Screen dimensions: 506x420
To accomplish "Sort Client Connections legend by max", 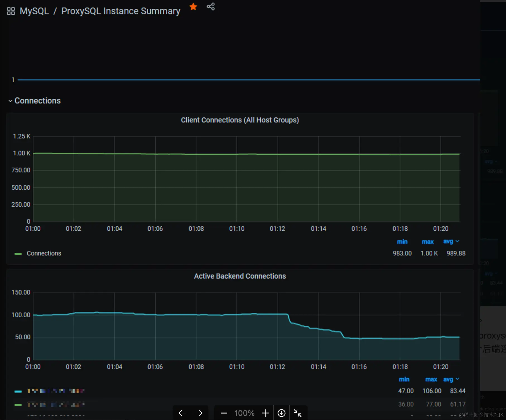I will (x=428, y=242).
